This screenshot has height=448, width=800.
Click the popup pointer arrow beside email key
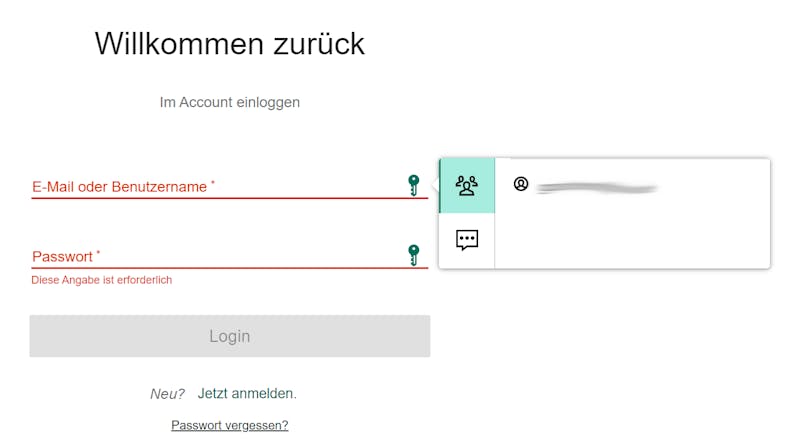[x=435, y=184]
